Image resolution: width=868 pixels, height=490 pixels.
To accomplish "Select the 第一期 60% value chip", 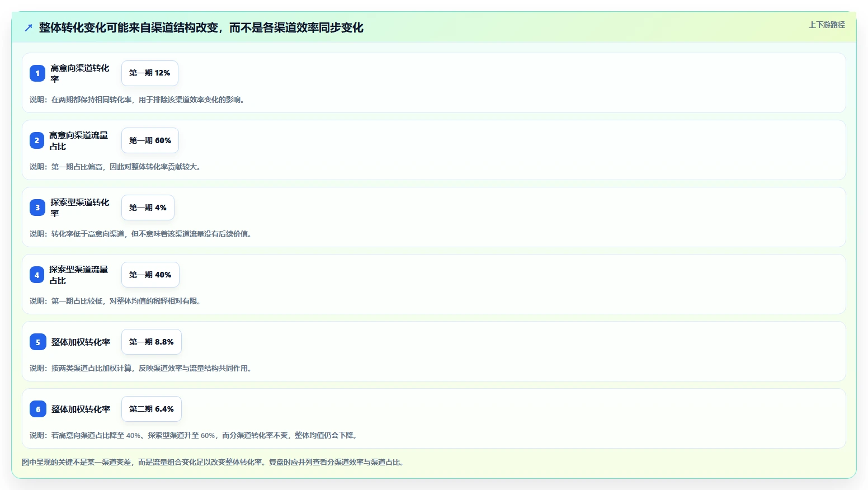I will 150,140.
